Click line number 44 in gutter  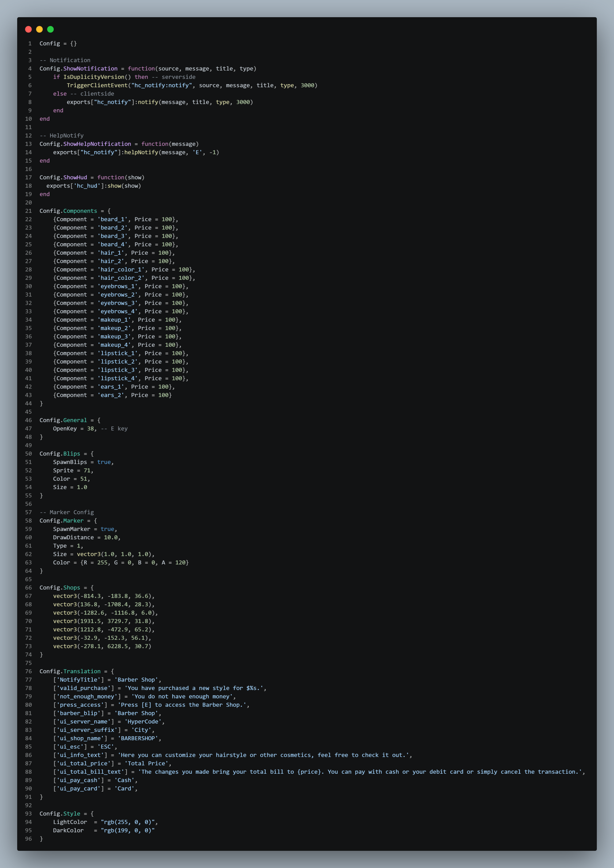point(28,403)
